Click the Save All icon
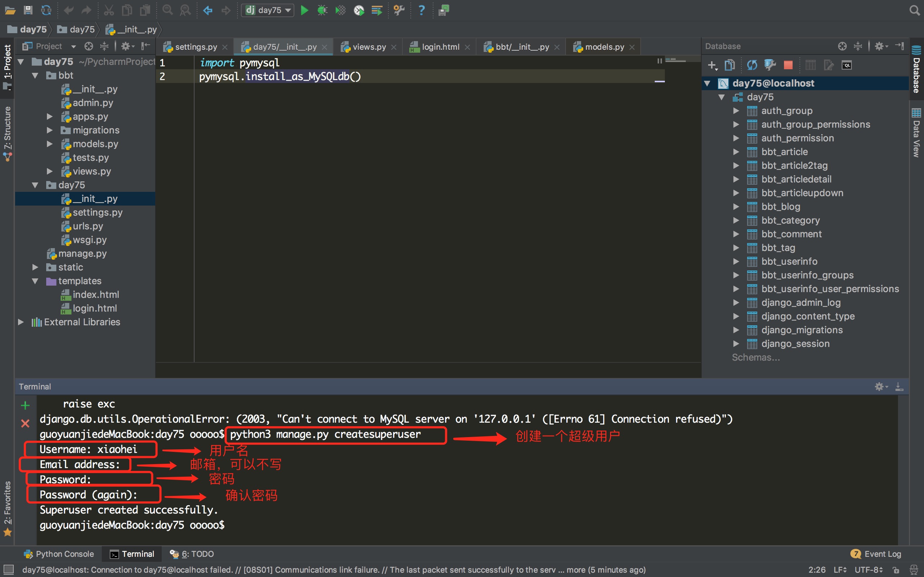The height and width of the screenshot is (577, 924). point(28,10)
